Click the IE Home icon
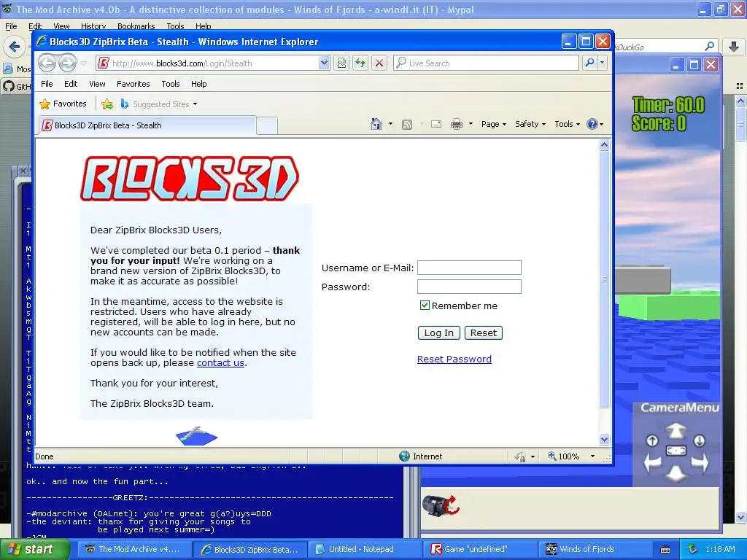This screenshot has height=560, width=747. 376,124
